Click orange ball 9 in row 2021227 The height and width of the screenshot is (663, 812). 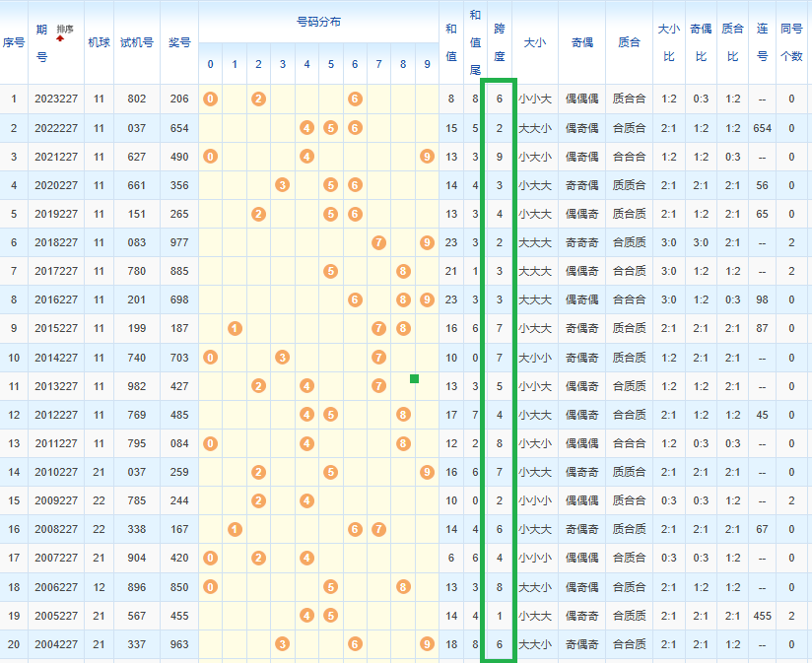pos(427,157)
